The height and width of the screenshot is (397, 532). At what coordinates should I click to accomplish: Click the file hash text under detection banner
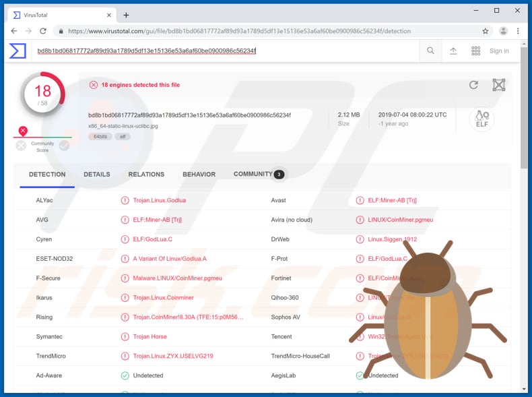point(189,115)
